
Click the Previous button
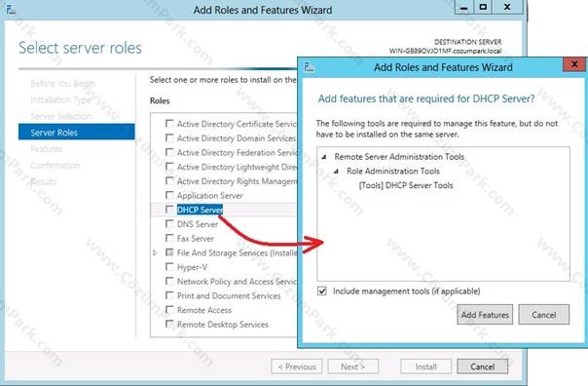click(x=297, y=367)
